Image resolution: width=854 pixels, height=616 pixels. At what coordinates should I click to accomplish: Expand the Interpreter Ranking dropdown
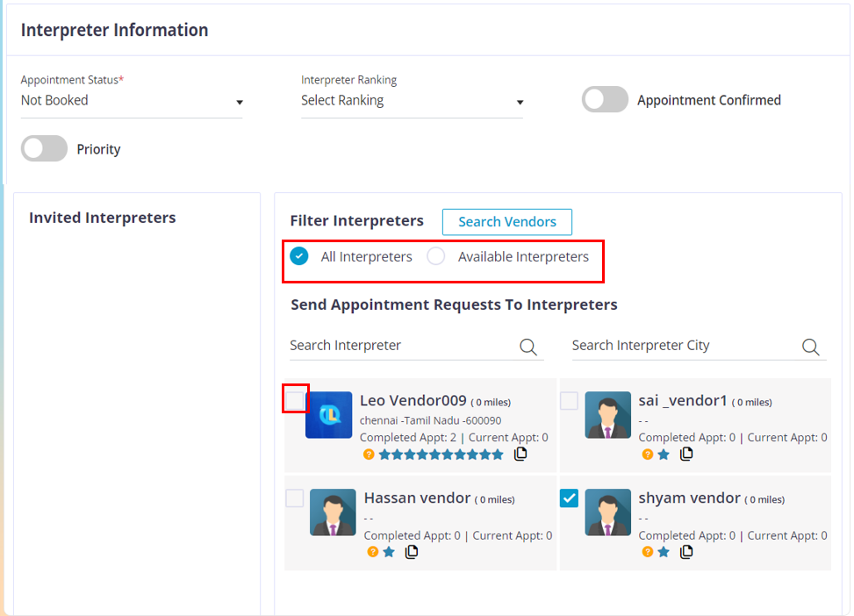click(412, 101)
